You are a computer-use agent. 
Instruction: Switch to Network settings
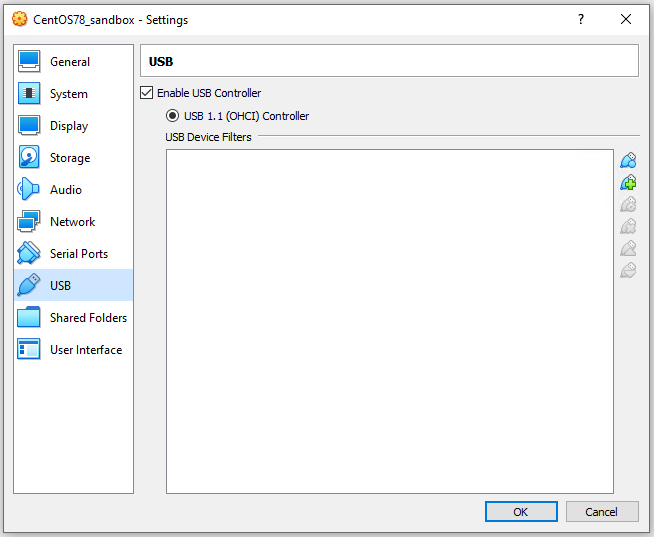click(72, 222)
